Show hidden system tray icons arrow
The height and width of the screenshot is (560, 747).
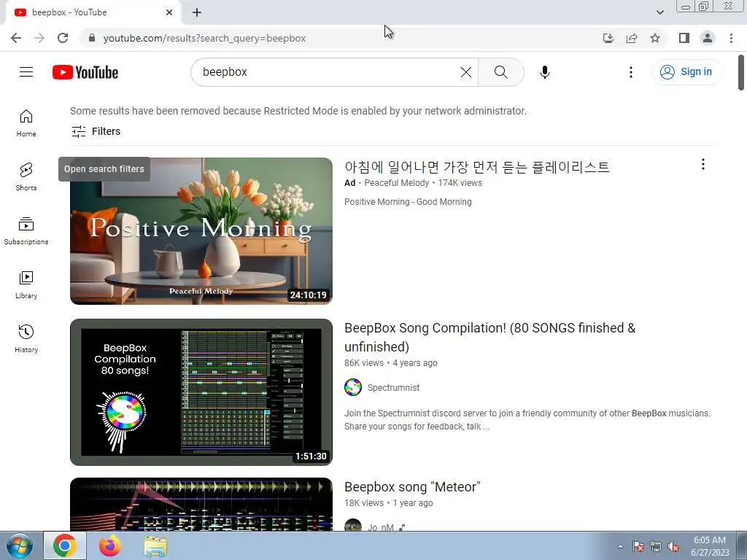pos(620,546)
